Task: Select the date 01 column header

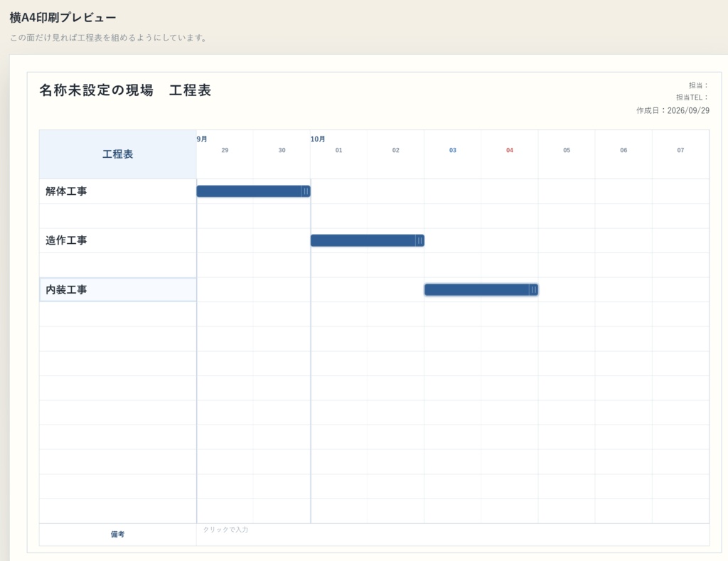Action: click(339, 151)
